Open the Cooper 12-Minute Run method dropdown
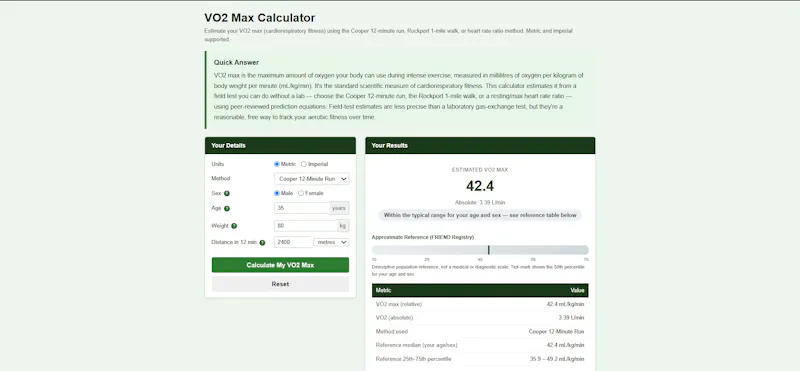Image resolution: width=800 pixels, height=371 pixels. (x=312, y=179)
